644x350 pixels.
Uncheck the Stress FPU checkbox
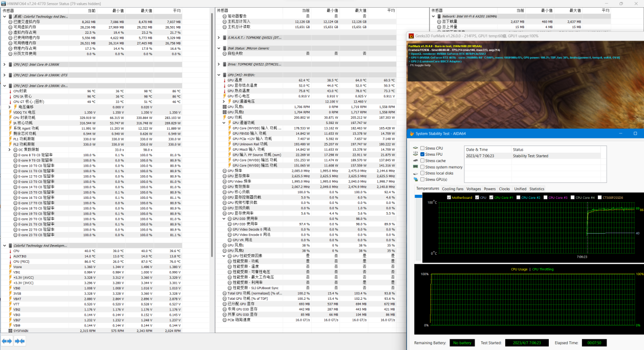(x=422, y=154)
